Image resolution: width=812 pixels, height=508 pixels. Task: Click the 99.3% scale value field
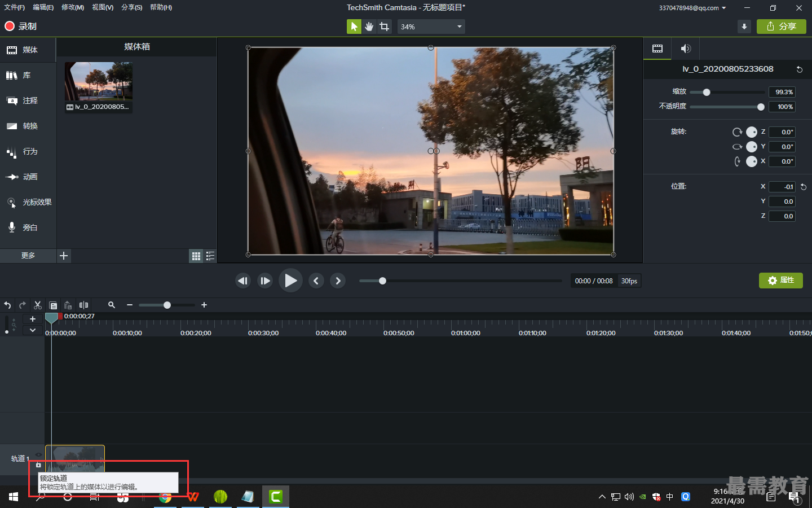782,92
